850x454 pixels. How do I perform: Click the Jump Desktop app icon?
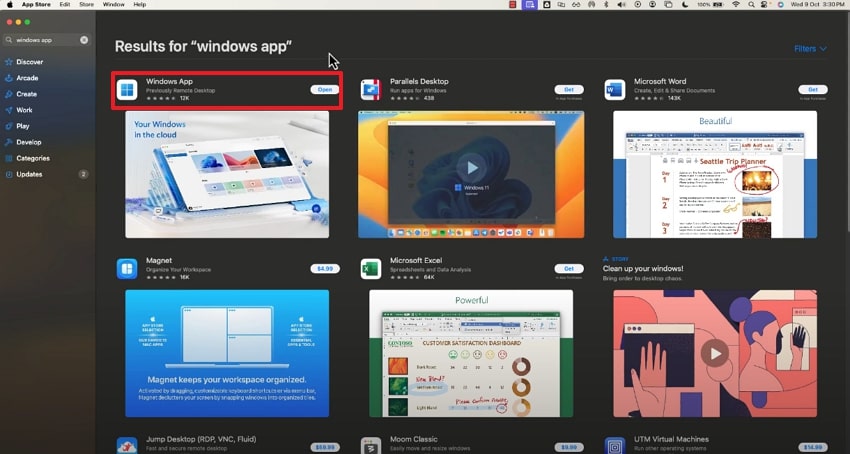127,446
